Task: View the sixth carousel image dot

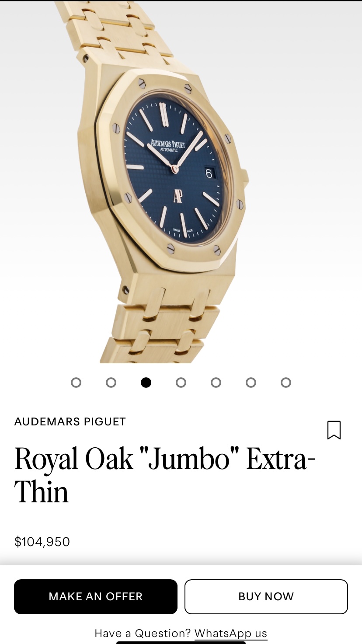Action: coord(251,383)
